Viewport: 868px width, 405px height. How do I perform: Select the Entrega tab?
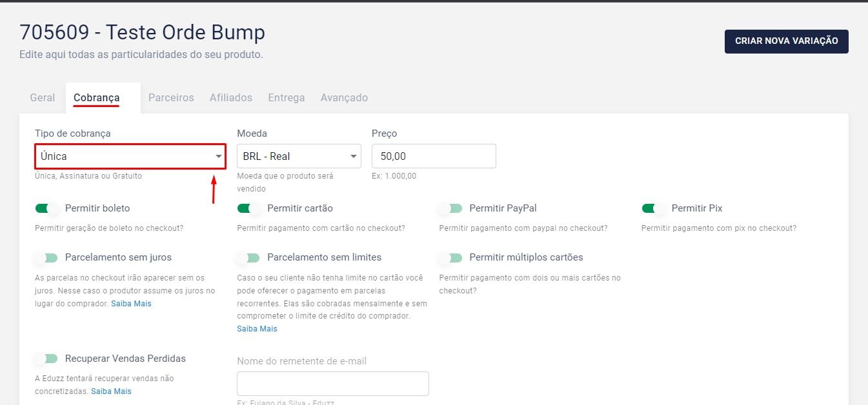[287, 98]
